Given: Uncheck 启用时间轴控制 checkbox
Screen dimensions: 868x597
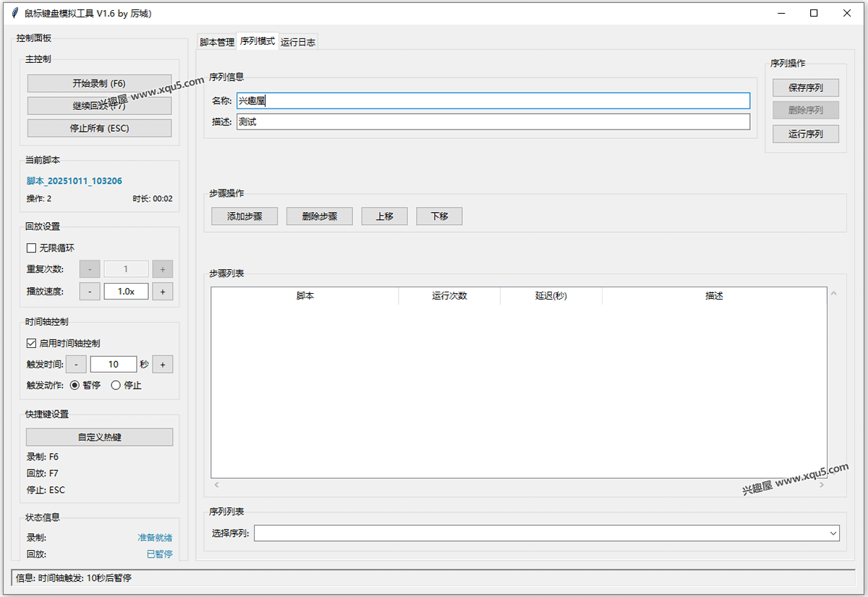Looking at the screenshot, I should (x=32, y=344).
